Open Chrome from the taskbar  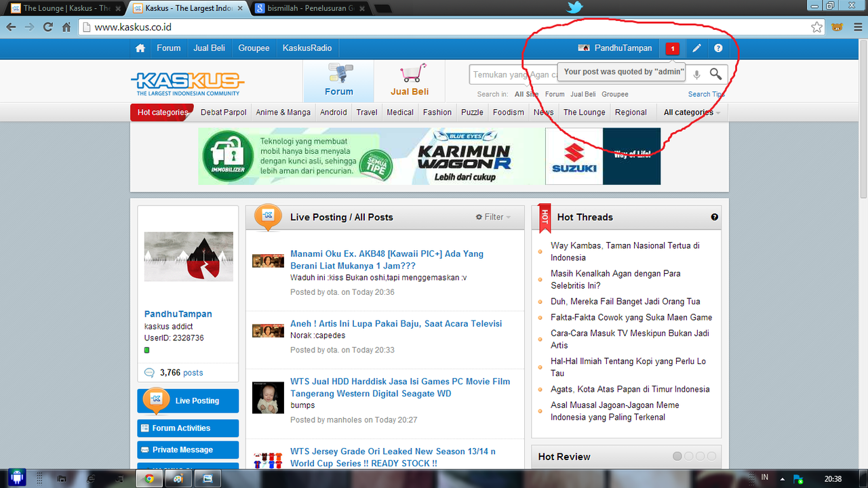[149, 479]
